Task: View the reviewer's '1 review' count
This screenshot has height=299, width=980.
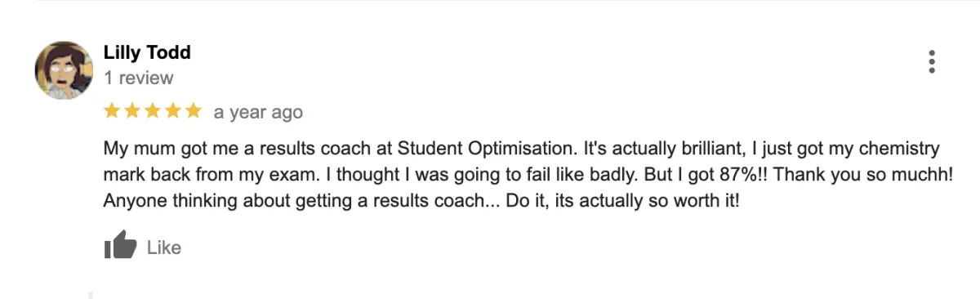Action: 139,78
